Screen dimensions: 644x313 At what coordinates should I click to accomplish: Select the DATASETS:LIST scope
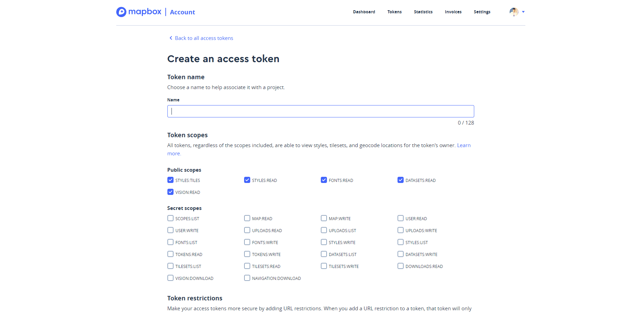coord(324,254)
